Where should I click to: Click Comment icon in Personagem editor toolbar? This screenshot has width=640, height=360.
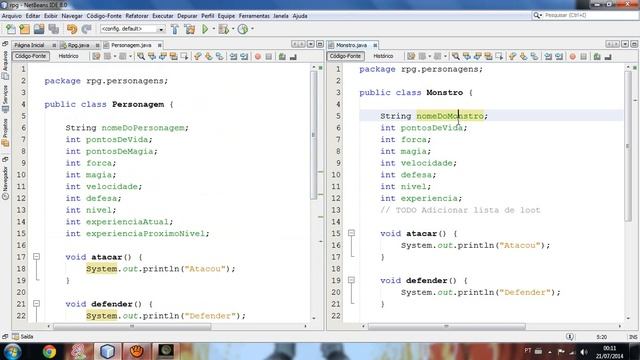(282, 56)
